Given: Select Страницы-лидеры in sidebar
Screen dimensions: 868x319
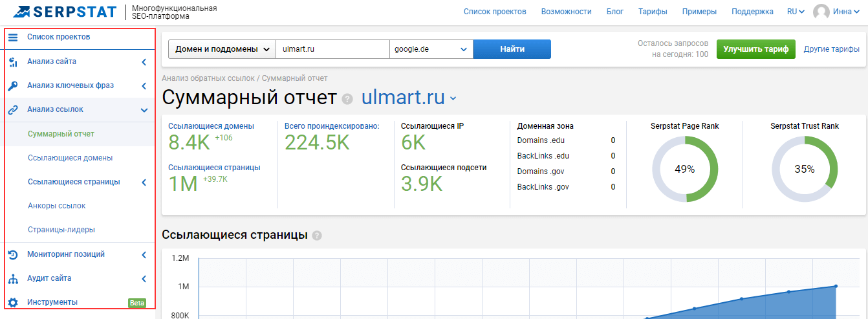Looking at the screenshot, I should point(61,230).
